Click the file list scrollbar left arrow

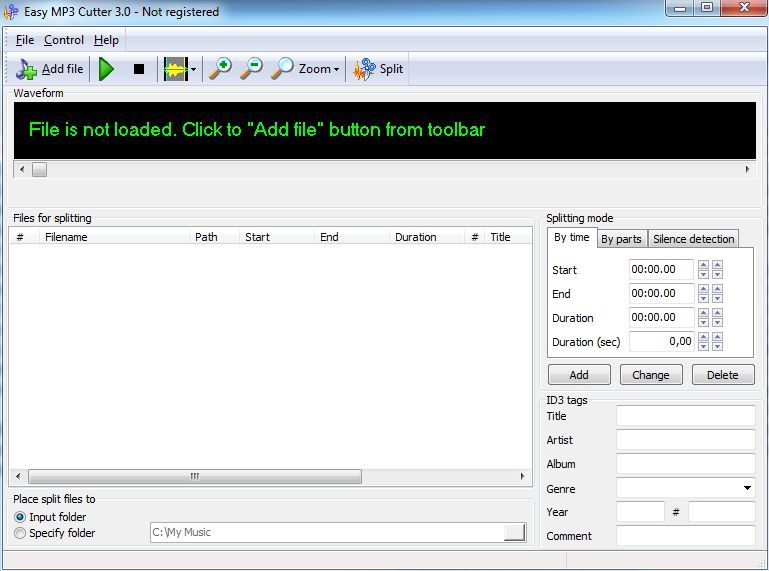(x=18, y=476)
